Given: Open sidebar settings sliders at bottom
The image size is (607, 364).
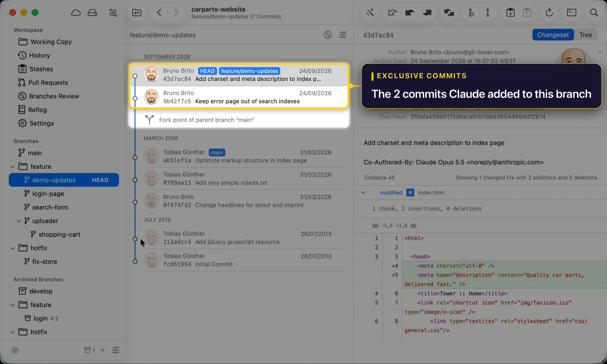Looking at the screenshot, I should [116, 350].
